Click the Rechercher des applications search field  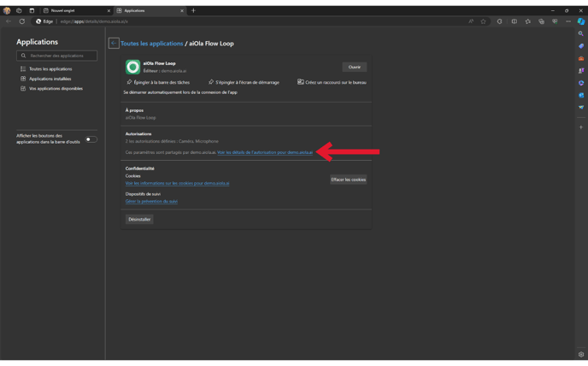[x=56, y=56]
